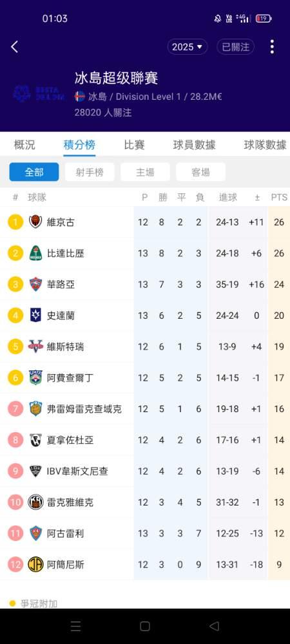Switch to the 比賽 tab
Image resolution: width=290 pixels, height=644 pixels.
tap(134, 145)
